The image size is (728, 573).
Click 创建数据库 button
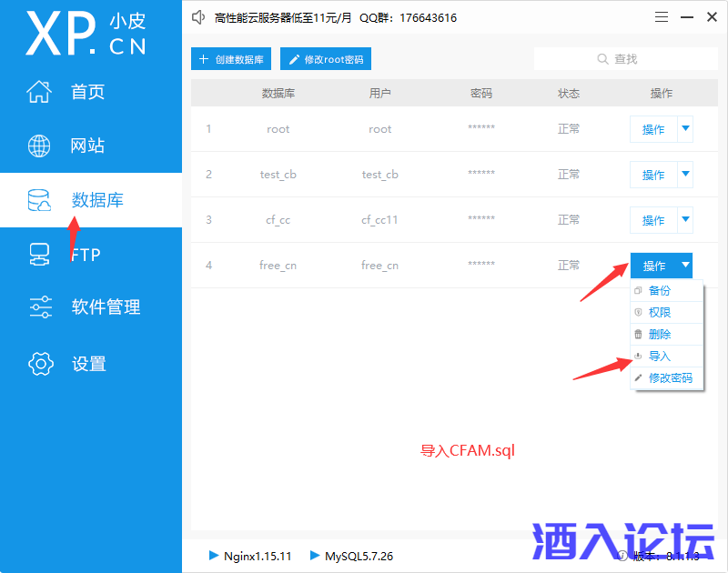click(231, 59)
